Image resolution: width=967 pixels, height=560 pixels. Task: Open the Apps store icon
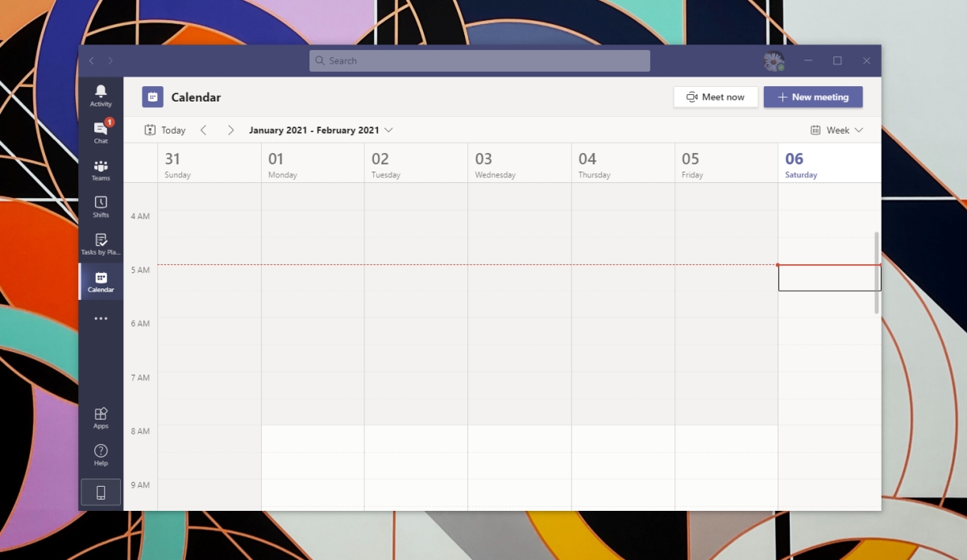click(101, 417)
